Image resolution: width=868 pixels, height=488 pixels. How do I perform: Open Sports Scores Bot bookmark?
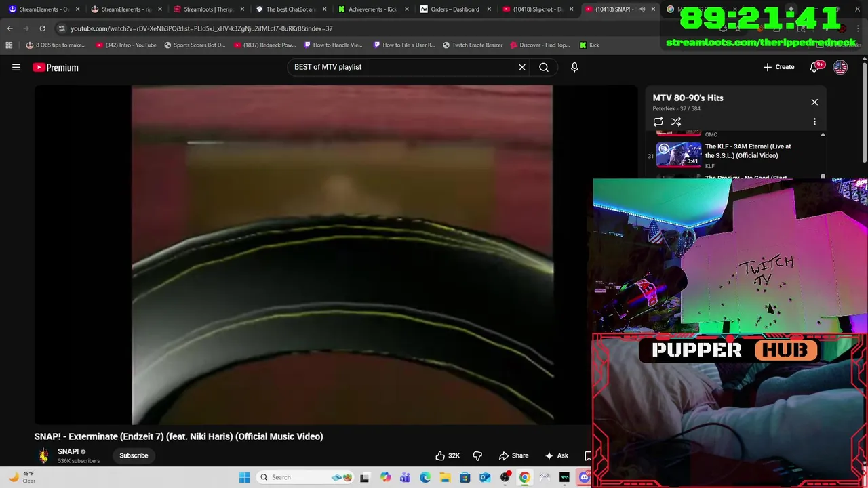coord(195,45)
